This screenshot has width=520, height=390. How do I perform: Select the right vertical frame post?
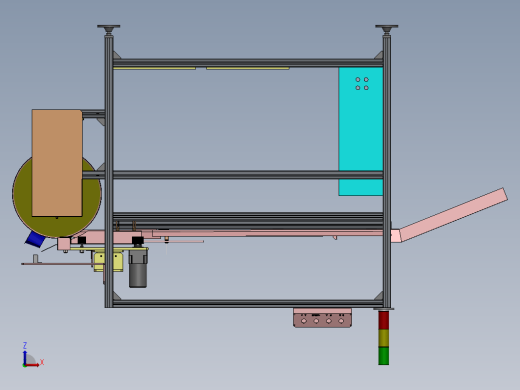pos(387,171)
